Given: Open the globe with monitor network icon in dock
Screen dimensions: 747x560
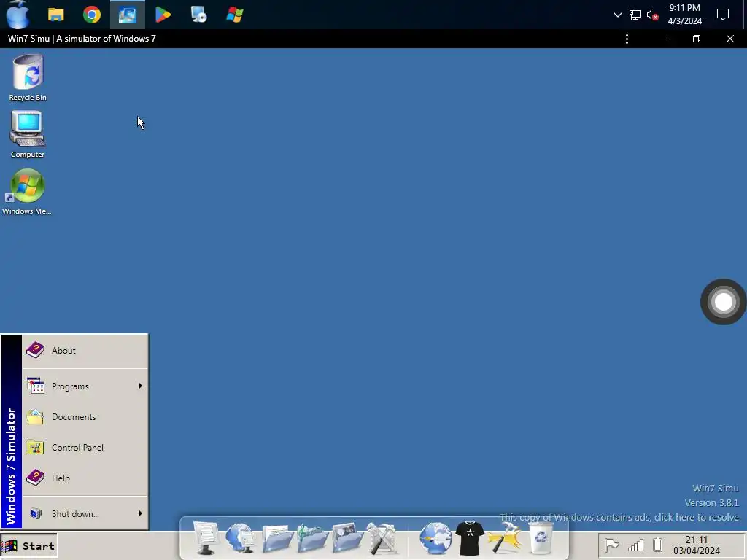Looking at the screenshot, I should tap(241, 538).
